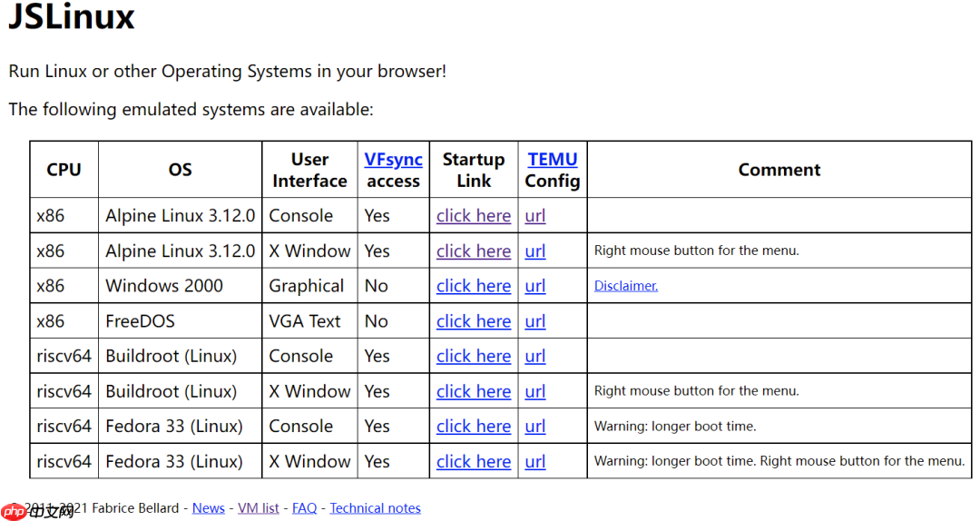Open config url for Windows 2000 row

point(535,286)
